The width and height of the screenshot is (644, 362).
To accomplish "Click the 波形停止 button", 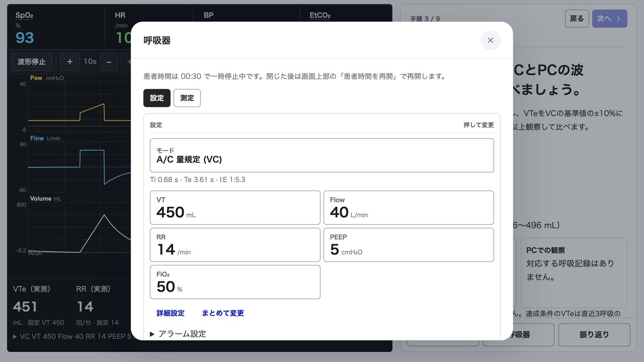I will pos(31,62).
